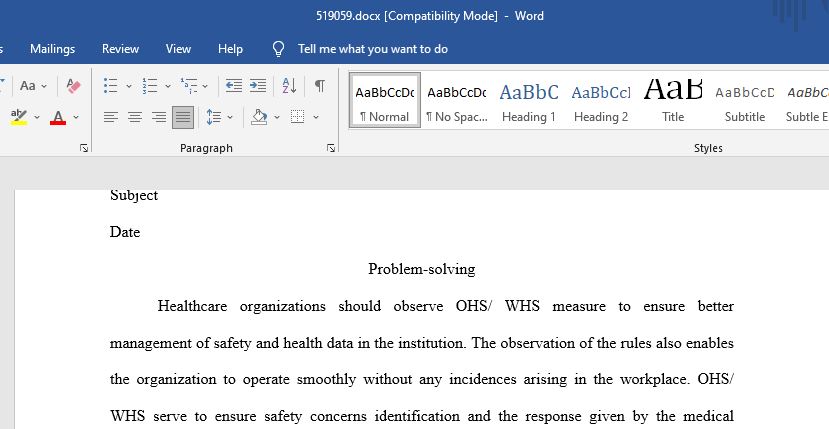Screen dimensions: 829x429
Task: Apply the Title style
Action: 673,101
